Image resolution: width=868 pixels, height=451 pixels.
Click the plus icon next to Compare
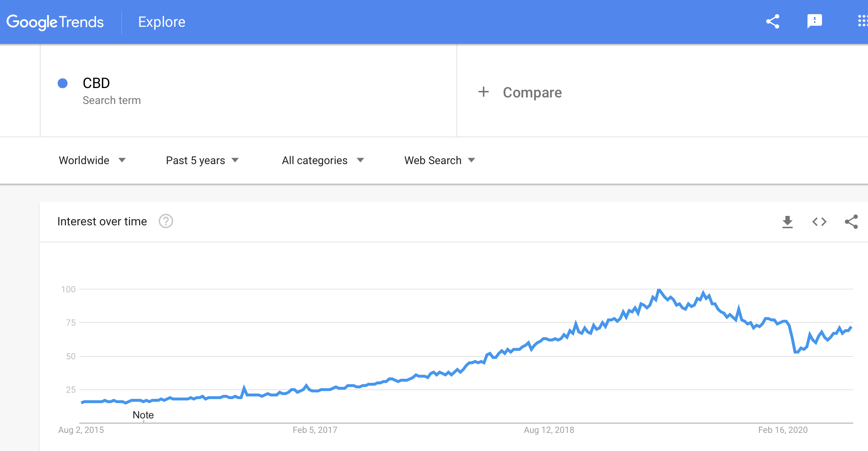click(484, 92)
